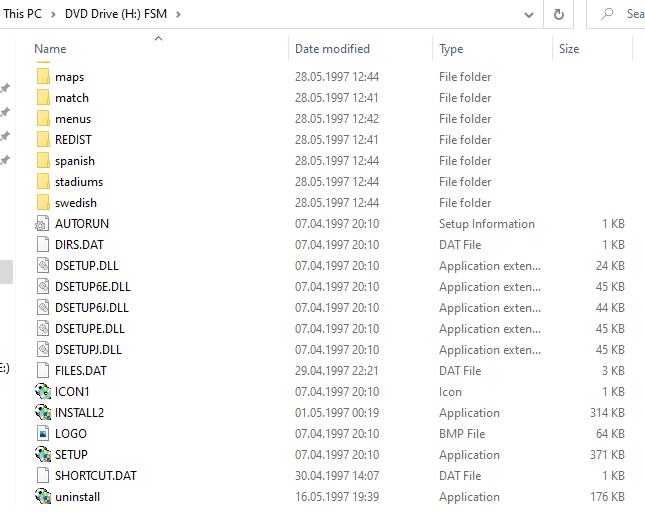
Task: Click the stadiums folder icon
Action: click(x=42, y=182)
